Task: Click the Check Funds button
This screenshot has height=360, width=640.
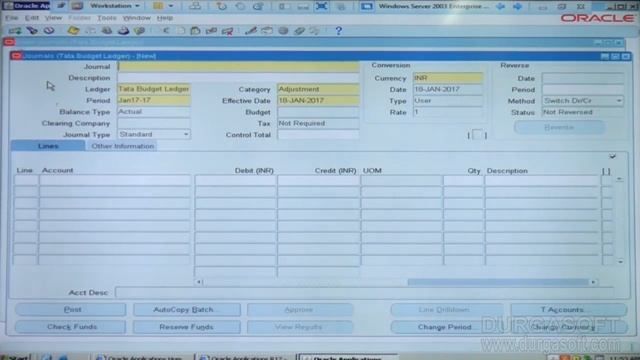Action: point(71,327)
